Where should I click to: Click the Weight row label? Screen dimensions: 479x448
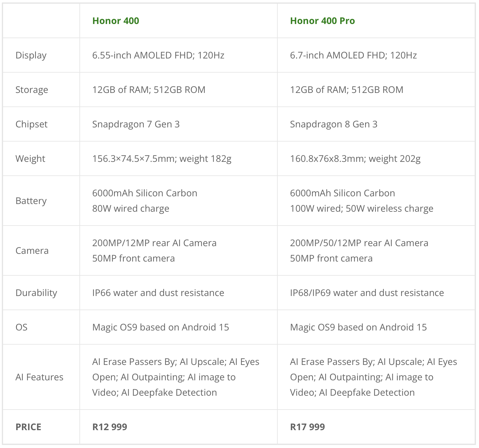[x=30, y=159]
